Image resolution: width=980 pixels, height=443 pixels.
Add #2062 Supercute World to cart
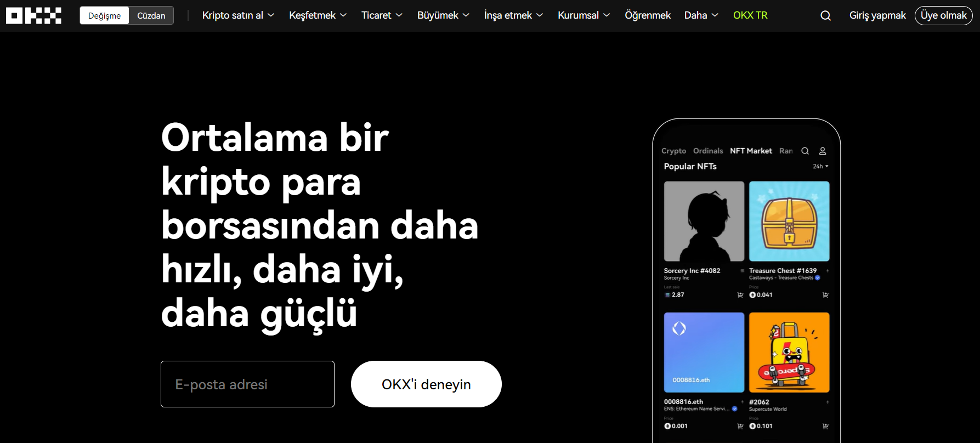(x=825, y=426)
